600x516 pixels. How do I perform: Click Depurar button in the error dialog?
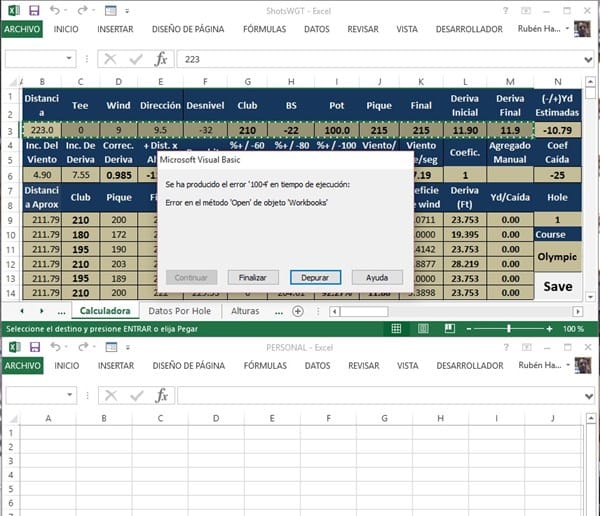click(x=315, y=277)
